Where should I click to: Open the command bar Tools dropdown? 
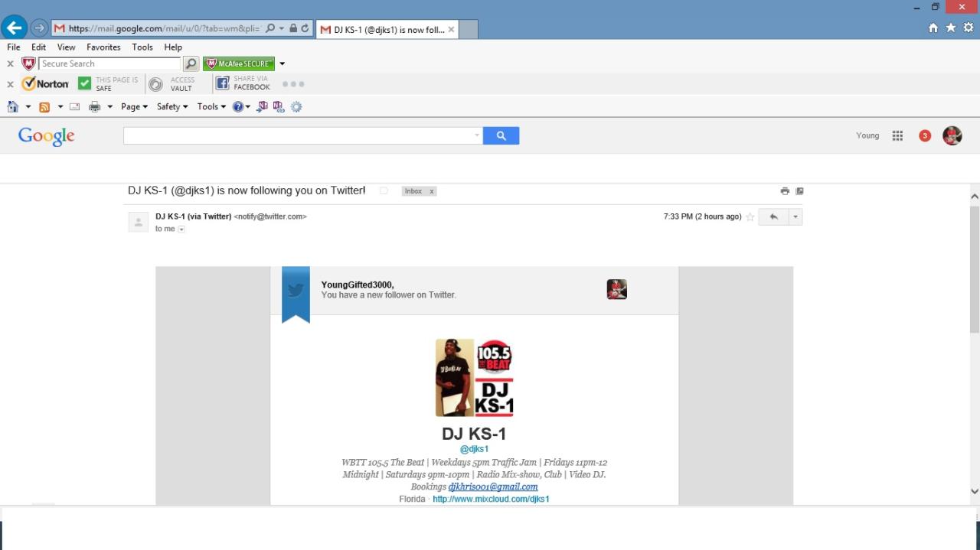(x=211, y=107)
